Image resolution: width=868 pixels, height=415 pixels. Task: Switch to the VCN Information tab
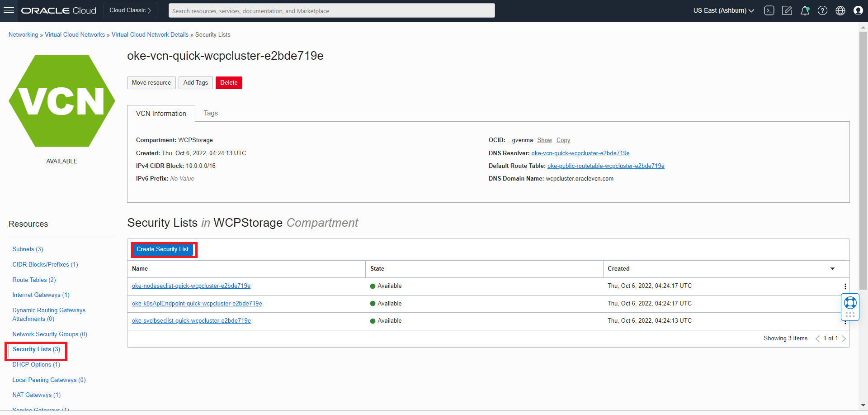[x=161, y=114]
